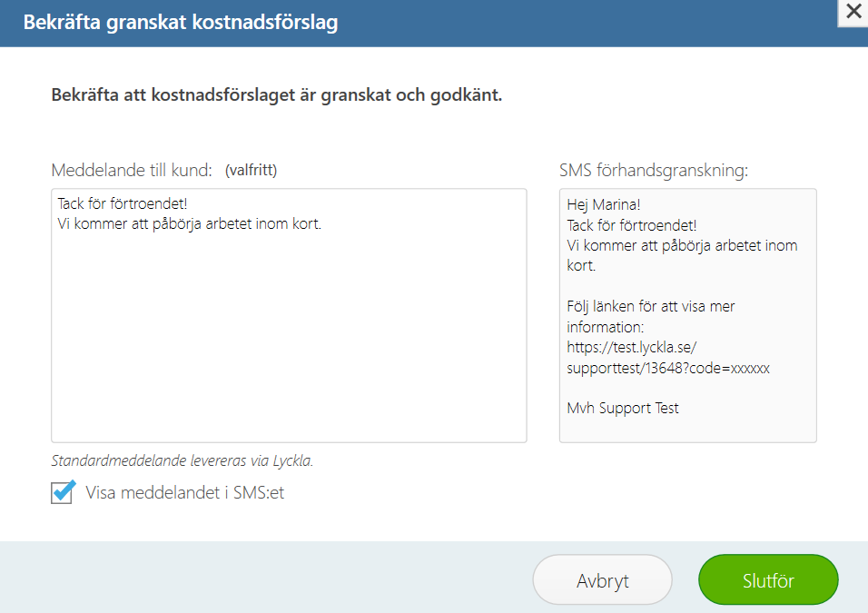The image size is (868, 613).
Task: Click the 'Standardmeddelande levereras via Lyckla.' note
Action: [x=182, y=460]
